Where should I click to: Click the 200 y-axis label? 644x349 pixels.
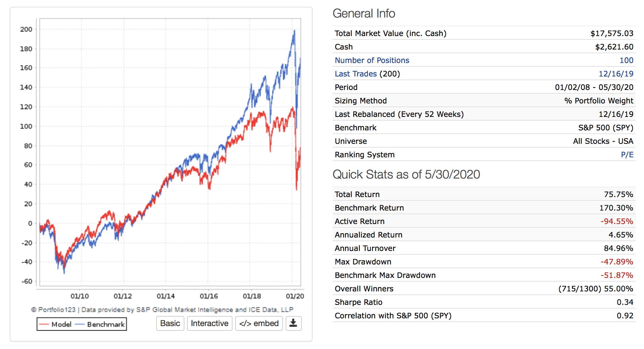coord(26,29)
